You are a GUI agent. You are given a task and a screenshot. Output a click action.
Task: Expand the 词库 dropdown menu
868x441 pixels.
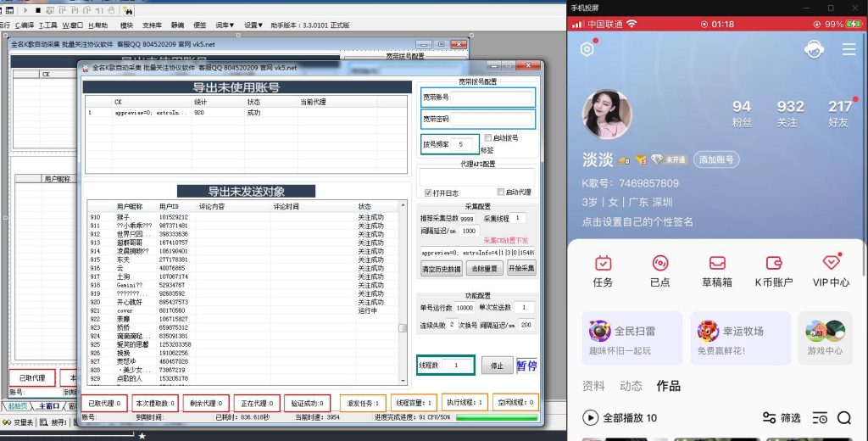[226, 25]
